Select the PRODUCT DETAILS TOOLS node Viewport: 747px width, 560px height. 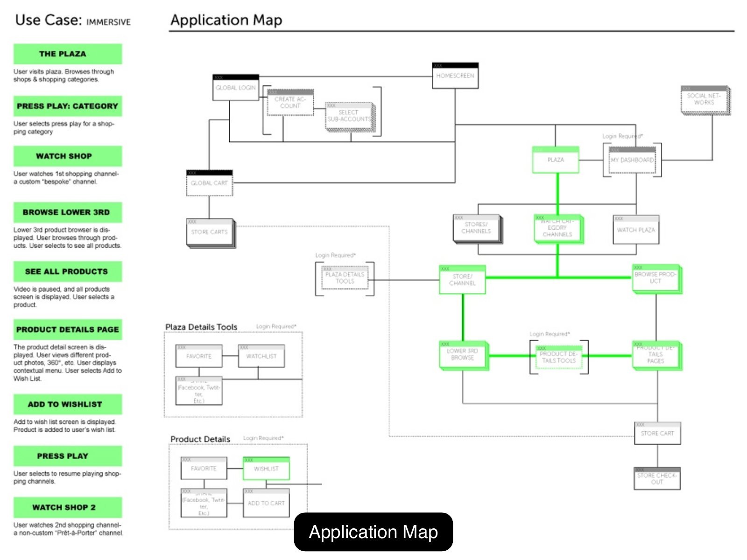click(x=559, y=357)
